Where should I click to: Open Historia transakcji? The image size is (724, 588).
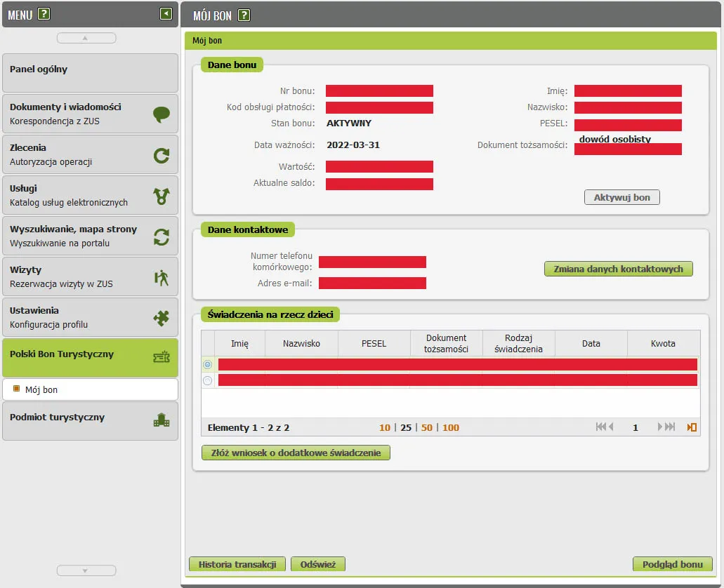click(237, 564)
